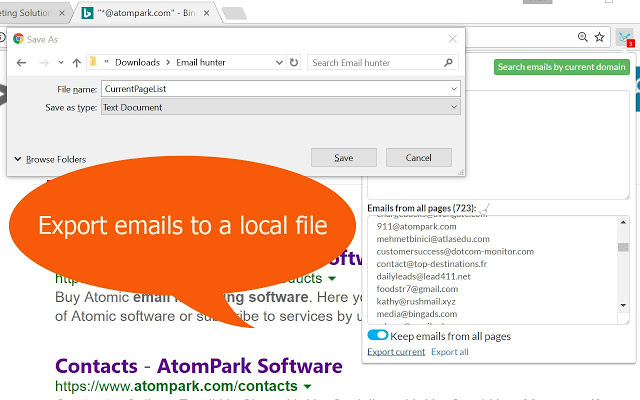Expand the address path dropdown
This screenshot has height=400, width=640.
279,62
